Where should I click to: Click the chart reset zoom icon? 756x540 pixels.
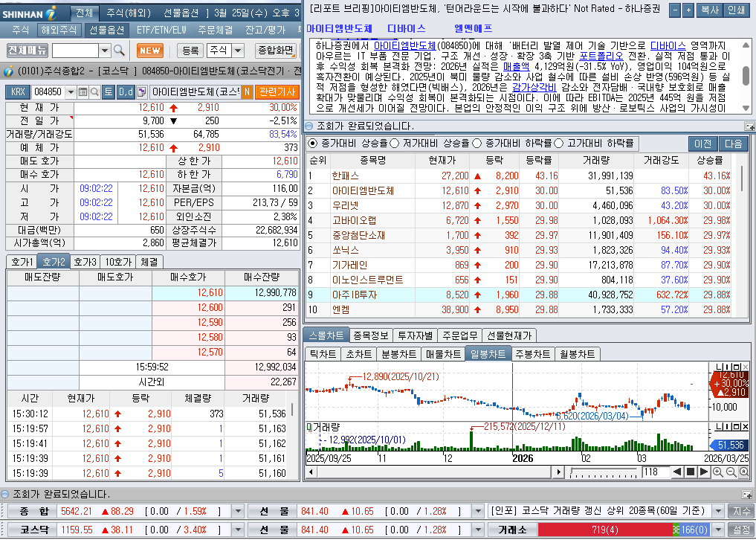tap(744, 472)
